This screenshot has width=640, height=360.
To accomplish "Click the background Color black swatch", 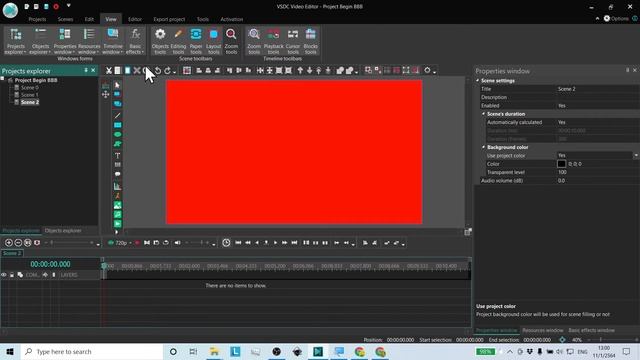I will 562,164.
